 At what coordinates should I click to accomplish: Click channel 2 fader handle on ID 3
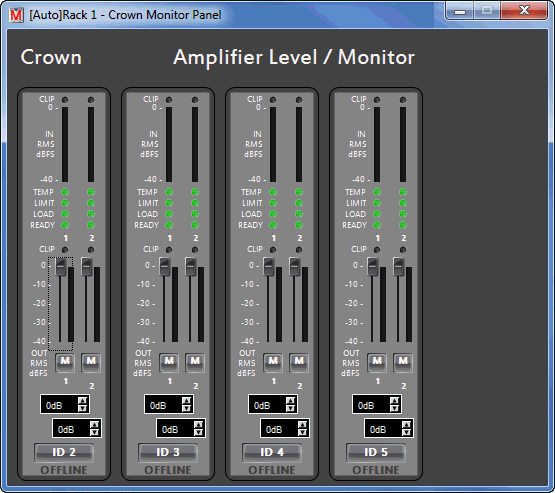click(x=191, y=266)
